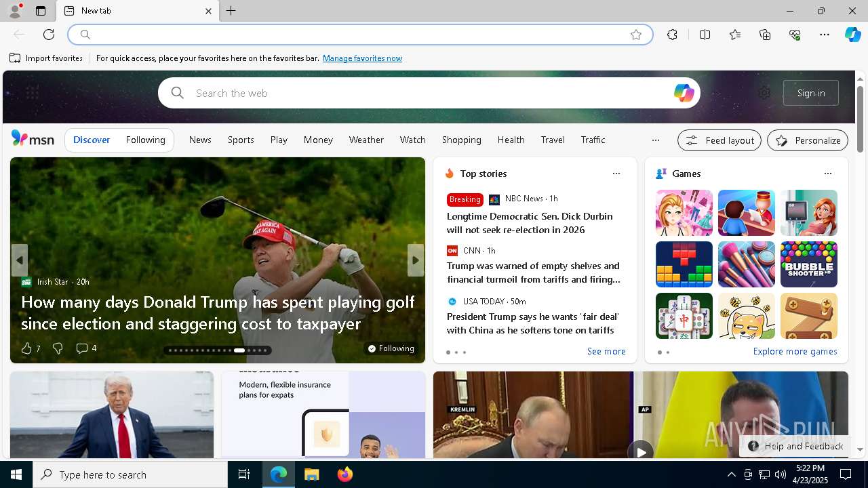Click the page vertical scrollbar thumb
The height and width of the screenshot is (488, 868).
860,119
